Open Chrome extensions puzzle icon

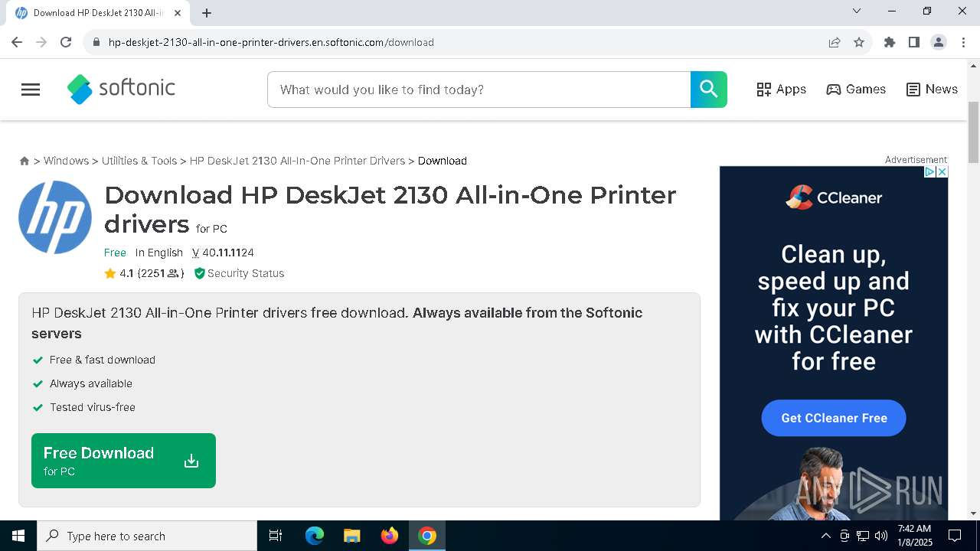(890, 42)
